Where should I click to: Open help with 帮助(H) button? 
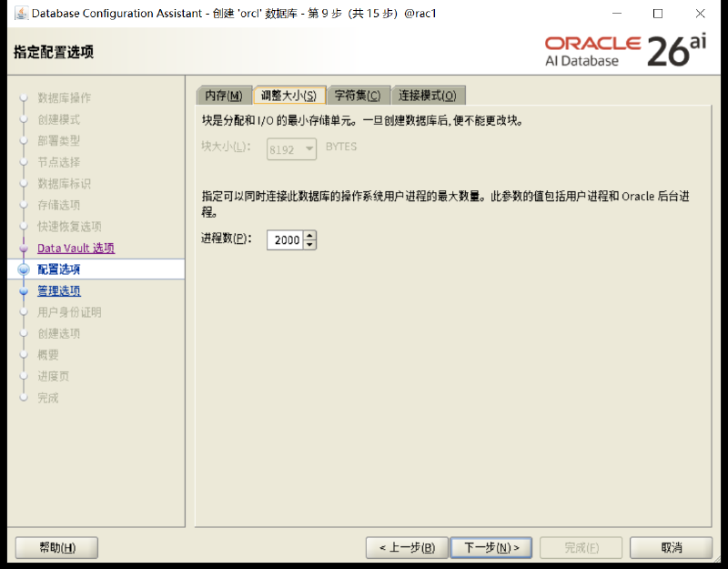56,548
